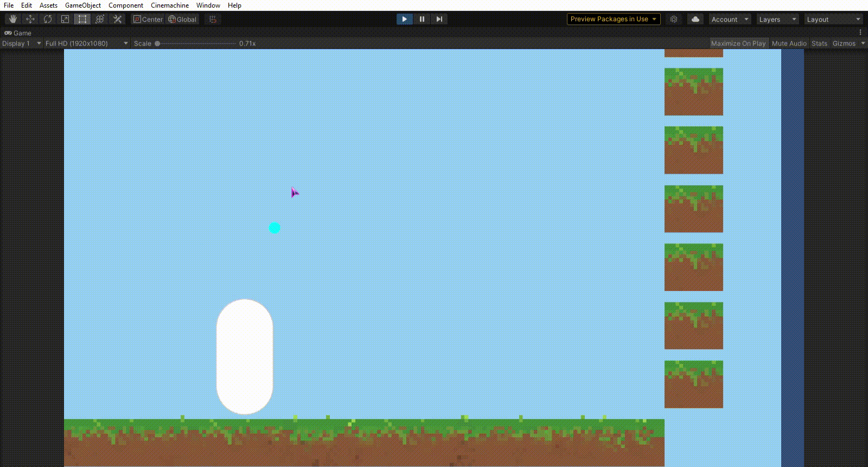Step forward one frame
The width and height of the screenshot is (868, 467).
[x=439, y=19]
